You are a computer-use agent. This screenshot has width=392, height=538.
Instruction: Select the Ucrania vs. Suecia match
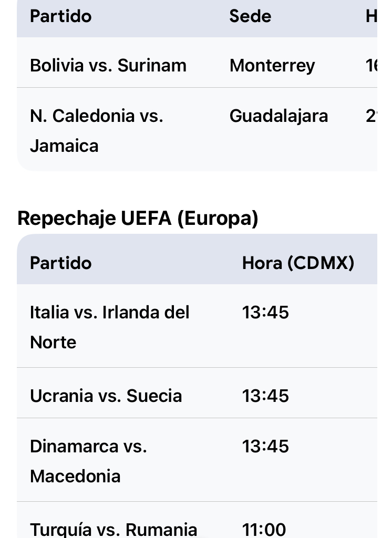click(106, 396)
